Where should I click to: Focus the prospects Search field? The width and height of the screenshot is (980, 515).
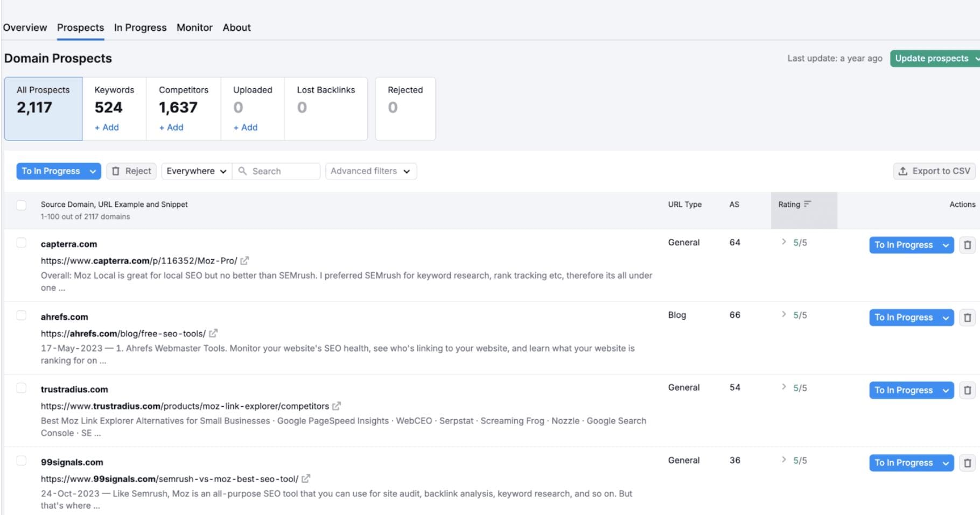pos(276,171)
